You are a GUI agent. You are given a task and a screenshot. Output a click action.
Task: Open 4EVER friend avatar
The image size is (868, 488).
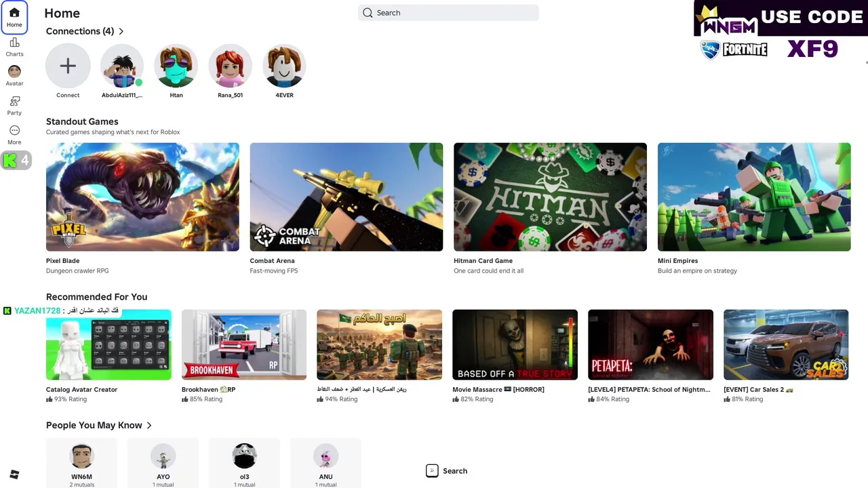pyautogui.click(x=285, y=66)
